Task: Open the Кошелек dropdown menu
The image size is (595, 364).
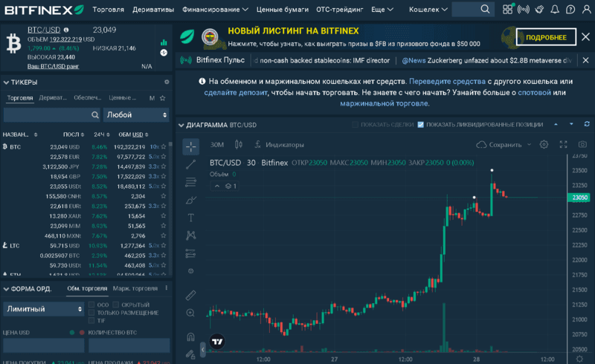Action: tap(428, 10)
